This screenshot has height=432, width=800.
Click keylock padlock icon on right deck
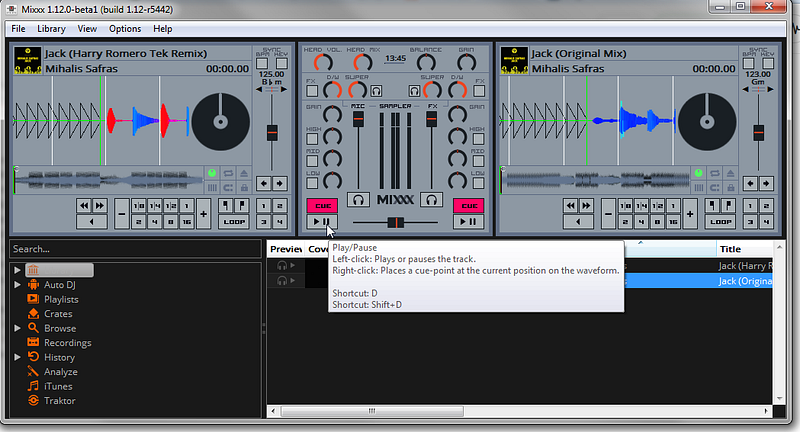tap(731, 188)
